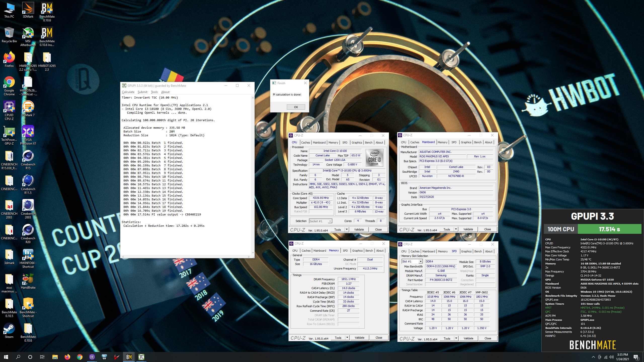This screenshot has width=644, height=362.
Task: Click OK in the Finish dialog
Action: [296, 107]
